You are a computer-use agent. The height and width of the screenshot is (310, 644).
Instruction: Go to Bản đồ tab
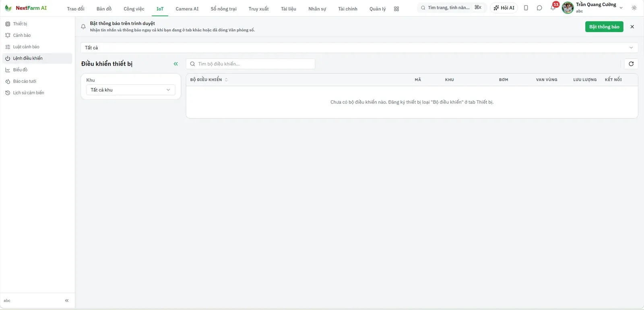pyautogui.click(x=104, y=9)
